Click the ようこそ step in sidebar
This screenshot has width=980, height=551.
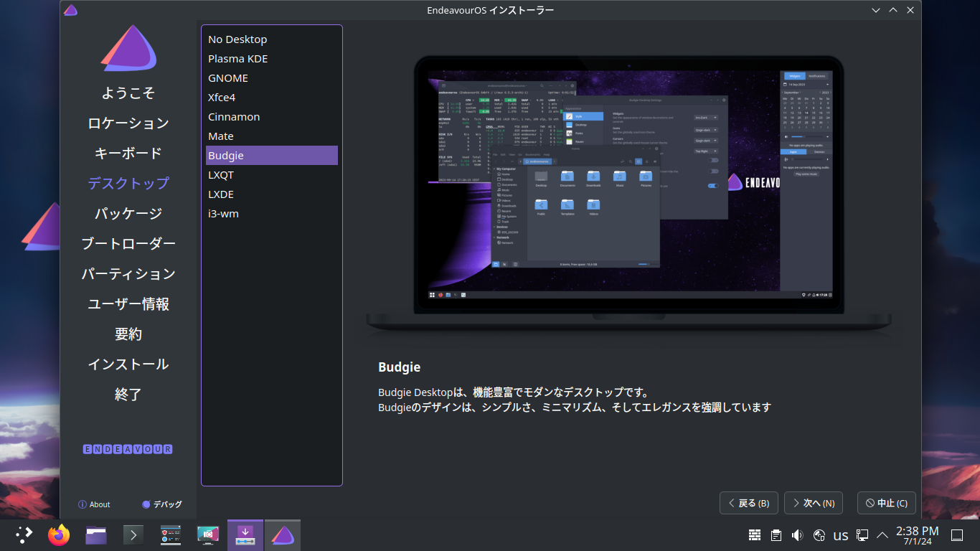tap(128, 93)
